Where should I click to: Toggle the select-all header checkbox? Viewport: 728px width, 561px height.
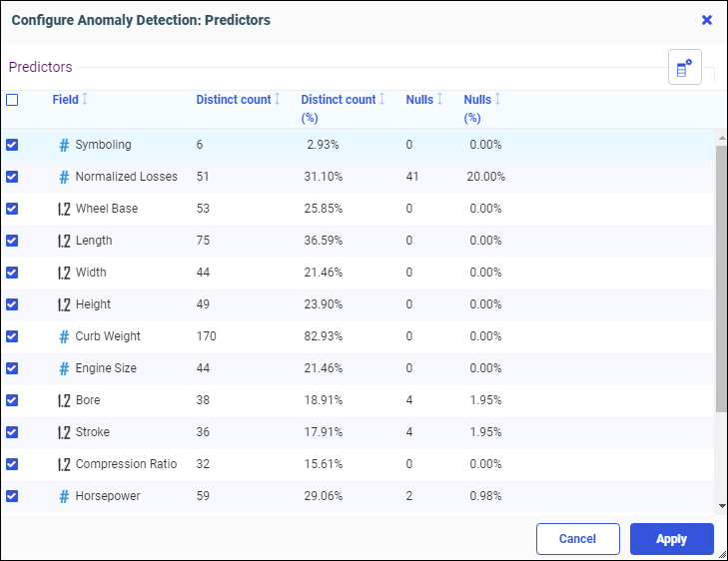[x=12, y=100]
